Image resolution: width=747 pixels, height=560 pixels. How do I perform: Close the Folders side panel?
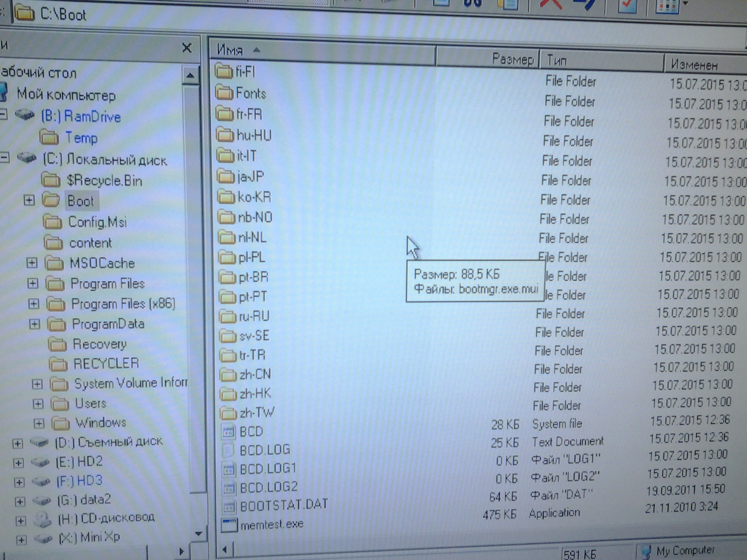tap(187, 48)
